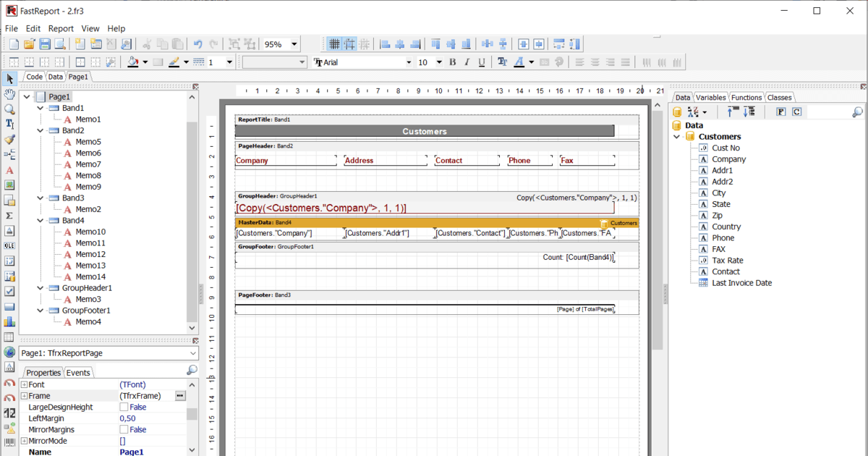Toggle the grid display on the page
Screen dimensions: 868x456
pyautogui.click(x=334, y=44)
